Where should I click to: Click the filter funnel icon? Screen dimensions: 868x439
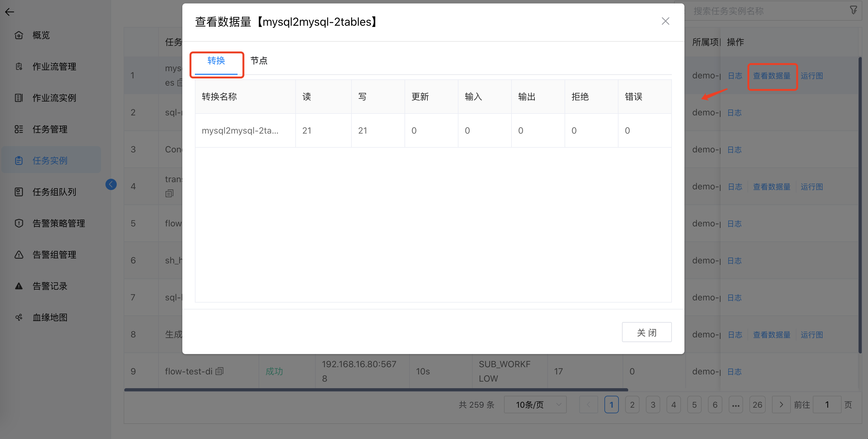[x=853, y=10]
